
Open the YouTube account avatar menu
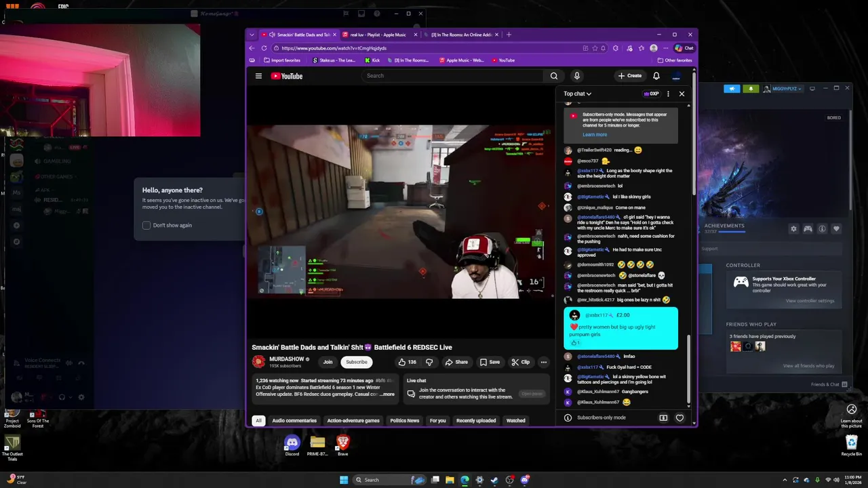click(x=676, y=76)
